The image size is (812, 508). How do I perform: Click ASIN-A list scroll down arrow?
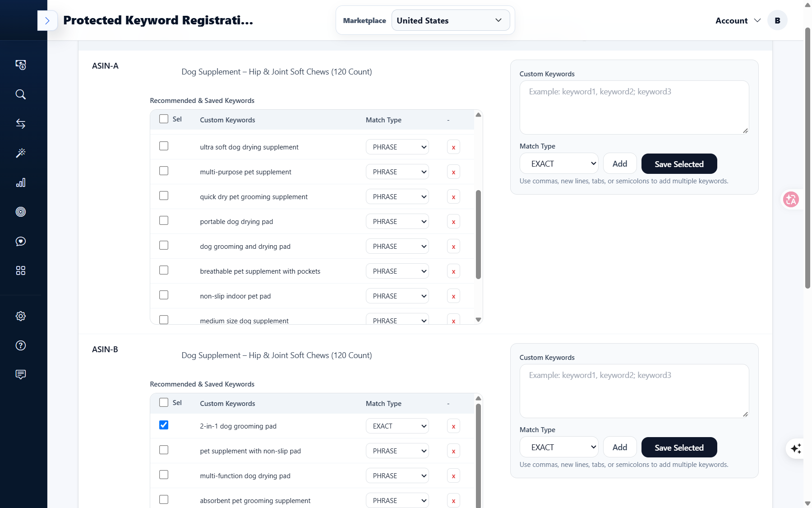point(478,320)
